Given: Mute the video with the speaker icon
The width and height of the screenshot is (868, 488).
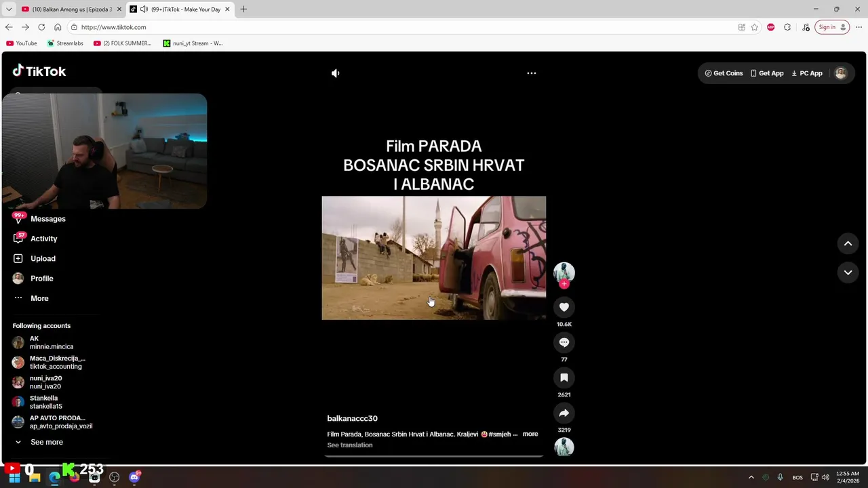Looking at the screenshot, I should coord(336,73).
